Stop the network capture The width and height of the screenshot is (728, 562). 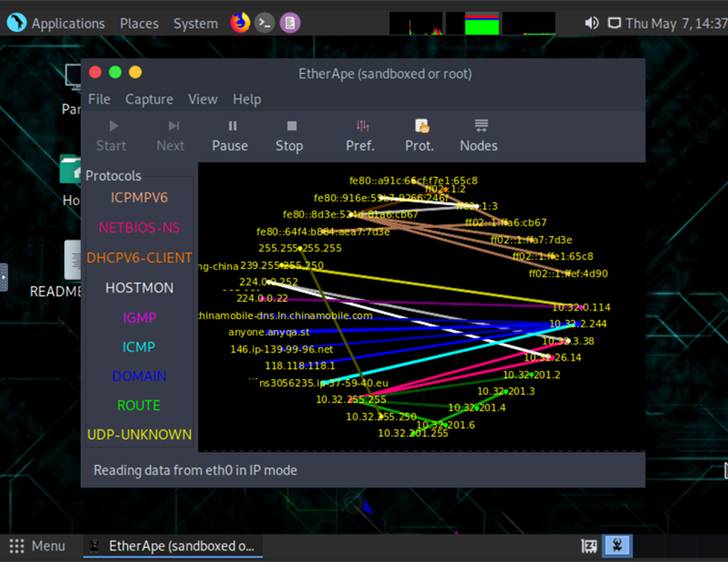point(289,136)
